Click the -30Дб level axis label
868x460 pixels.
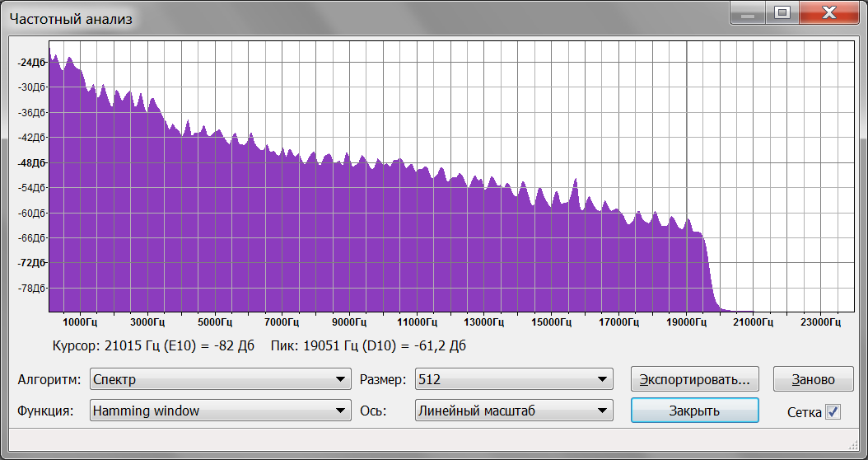coord(31,87)
